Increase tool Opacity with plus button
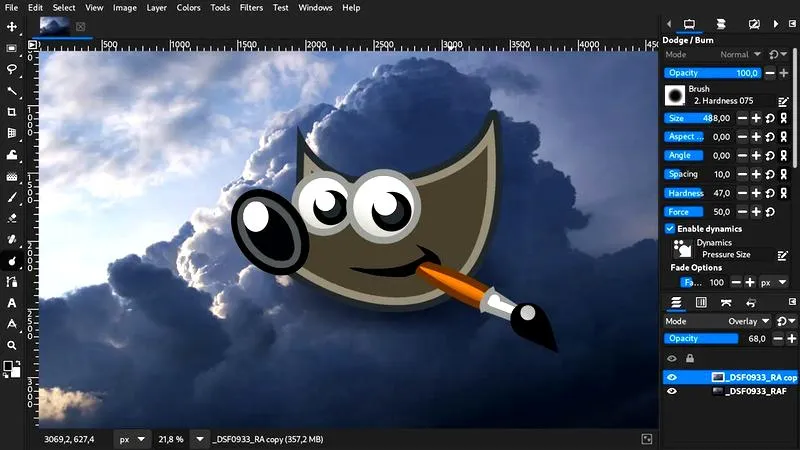 coord(784,73)
